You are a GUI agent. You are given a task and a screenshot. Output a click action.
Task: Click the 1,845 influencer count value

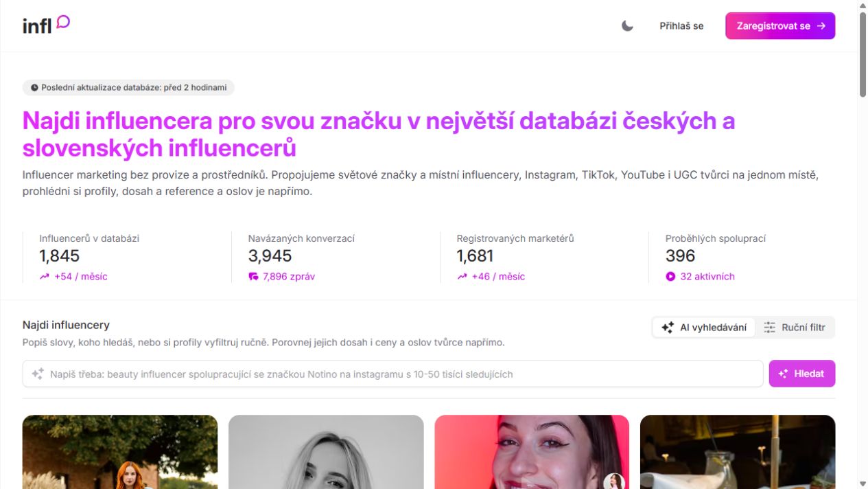click(60, 256)
